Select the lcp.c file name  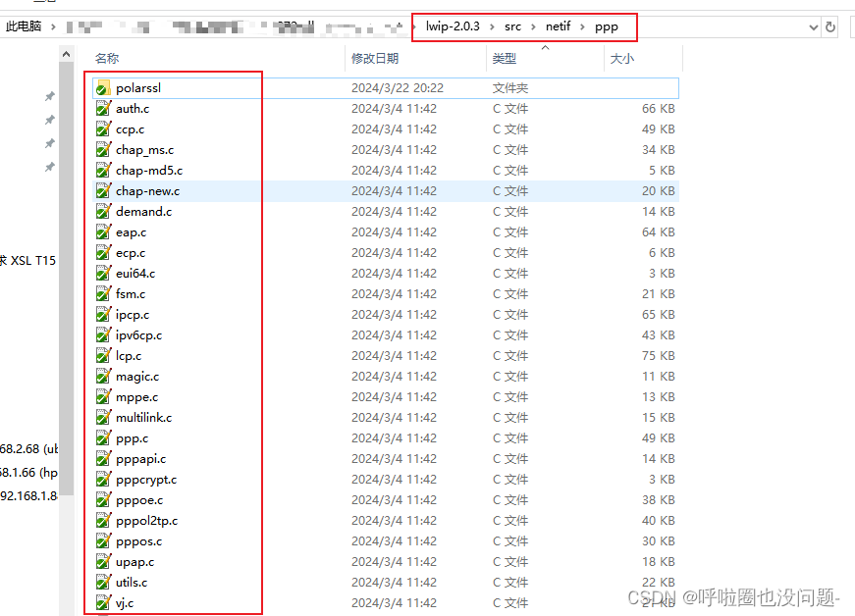129,356
